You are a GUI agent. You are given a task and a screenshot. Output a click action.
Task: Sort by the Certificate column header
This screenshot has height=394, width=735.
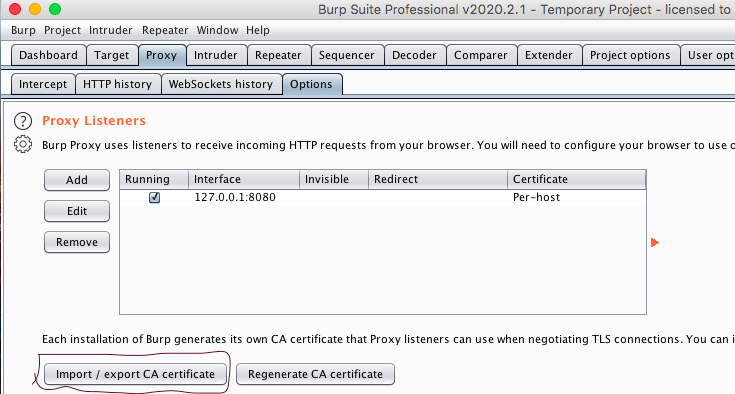tap(577, 179)
